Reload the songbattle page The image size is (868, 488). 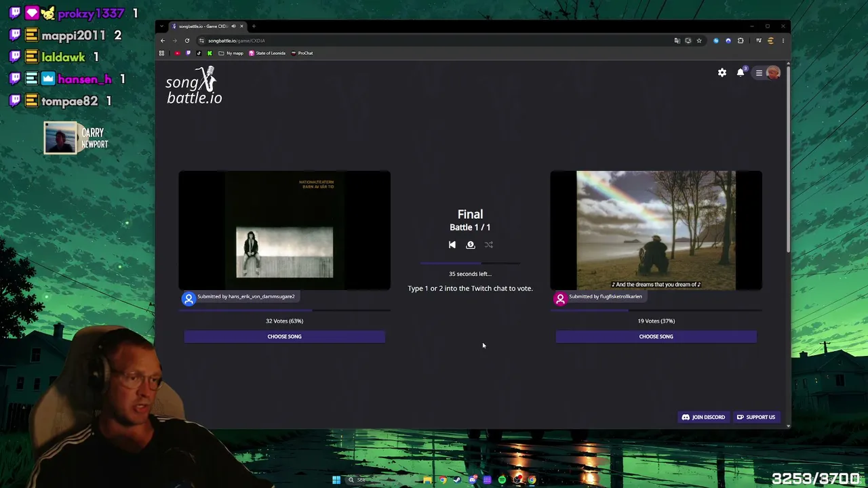tap(187, 41)
